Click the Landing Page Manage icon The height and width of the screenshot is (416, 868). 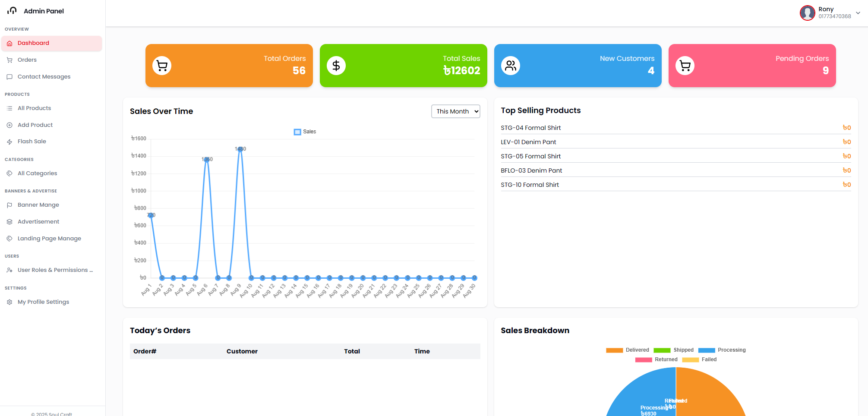pyautogui.click(x=9, y=239)
